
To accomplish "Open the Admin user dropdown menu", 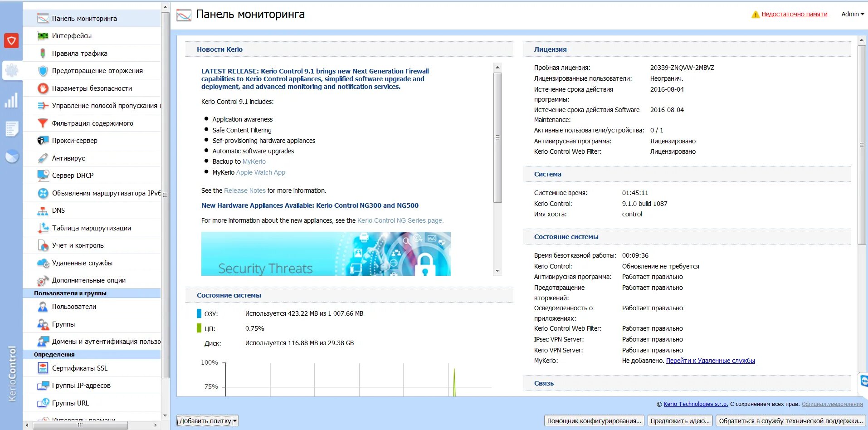I will click(853, 14).
